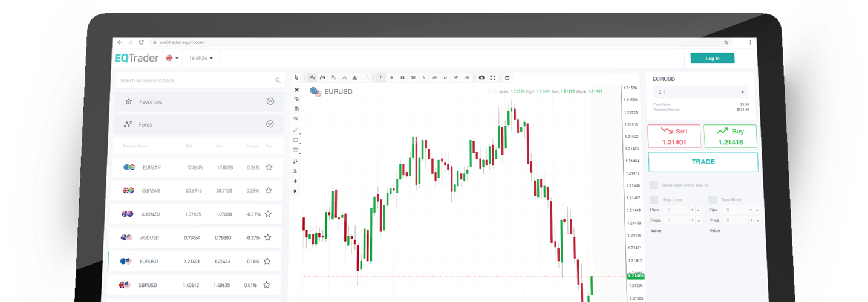Select the cursor pointer tool
The height and width of the screenshot is (302, 868).
pyautogui.click(x=296, y=77)
